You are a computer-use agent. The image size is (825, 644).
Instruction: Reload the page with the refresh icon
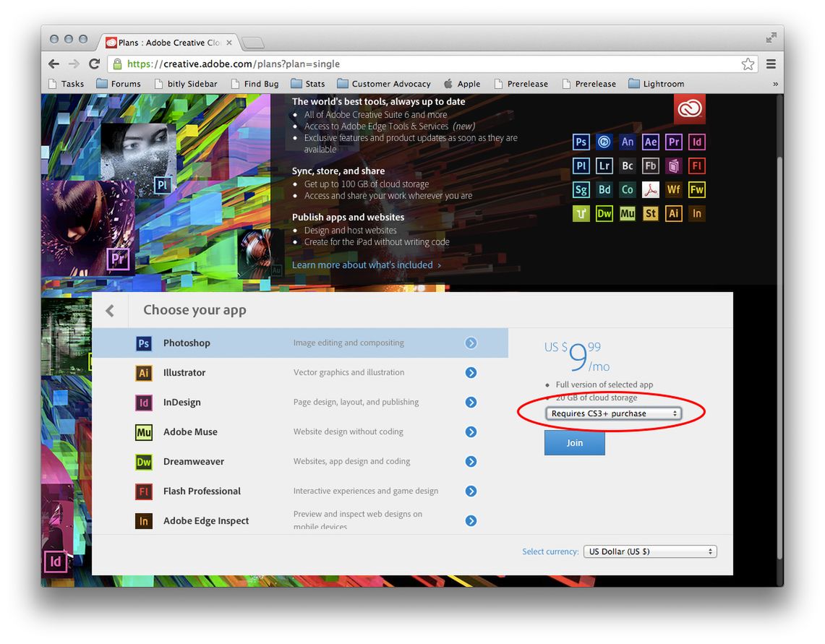tap(94, 64)
